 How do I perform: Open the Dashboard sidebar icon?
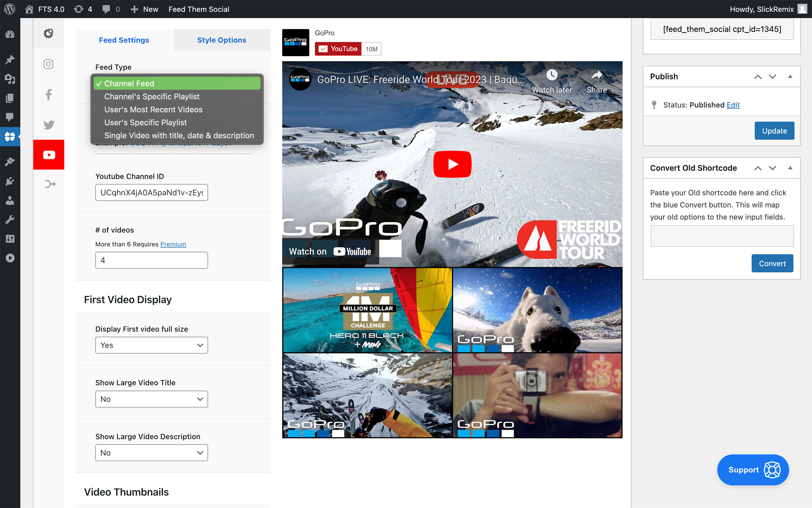pyautogui.click(x=10, y=34)
